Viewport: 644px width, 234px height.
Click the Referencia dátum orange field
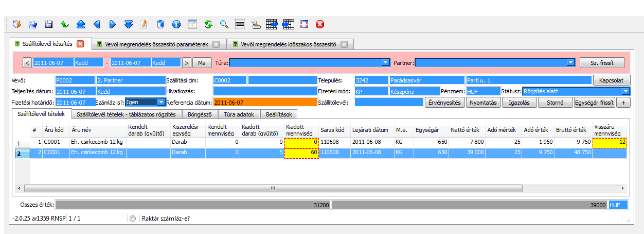[x=265, y=103]
